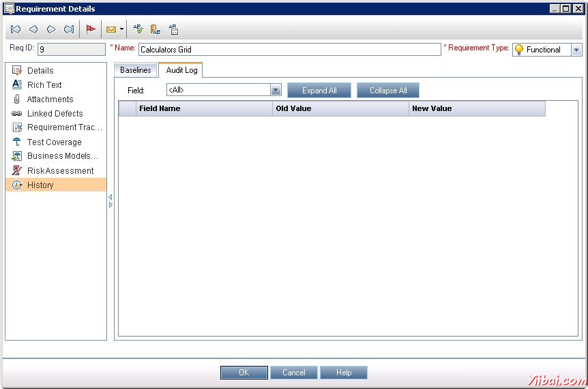Open Linked Defects in the sidebar
This screenshot has width=588, height=389.
(55, 114)
